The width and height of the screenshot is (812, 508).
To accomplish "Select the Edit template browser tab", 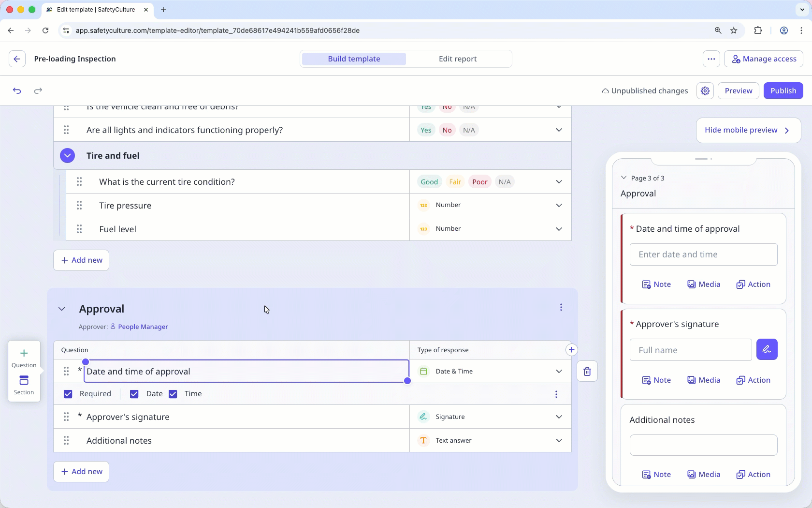I will pyautogui.click(x=97, y=10).
